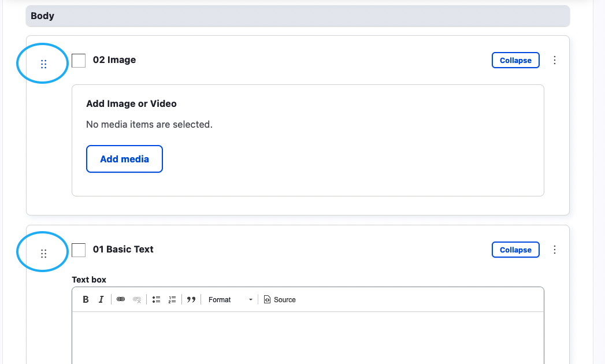This screenshot has height=364, width=605.
Task: Click the unlink icon in the toolbar
Action: [x=137, y=299]
